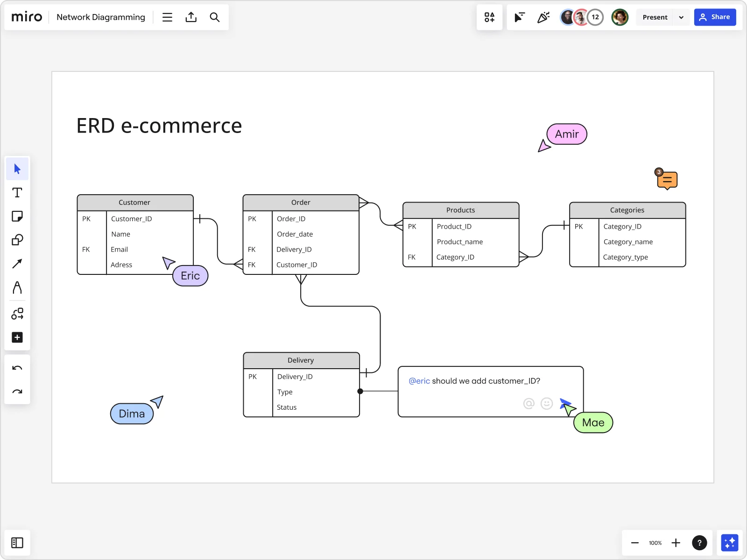The width and height of the screenshot is (747, 560).
Task: Open the main board menu
Action: (167, 17)
